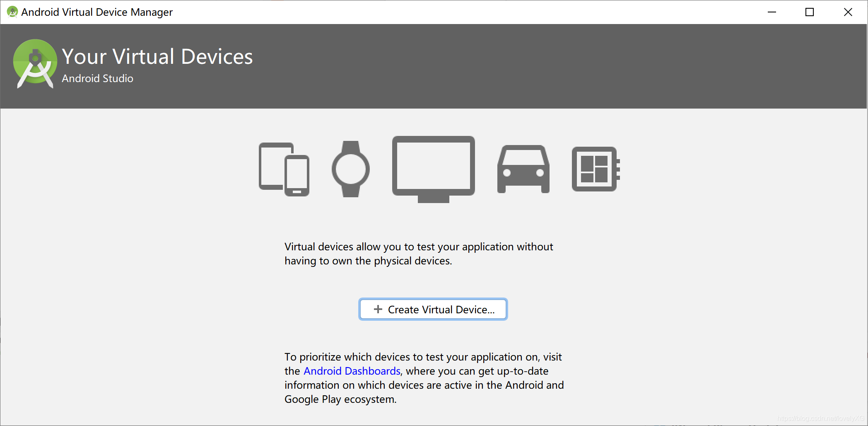Click the Android Things board icon

coord(596,169)
